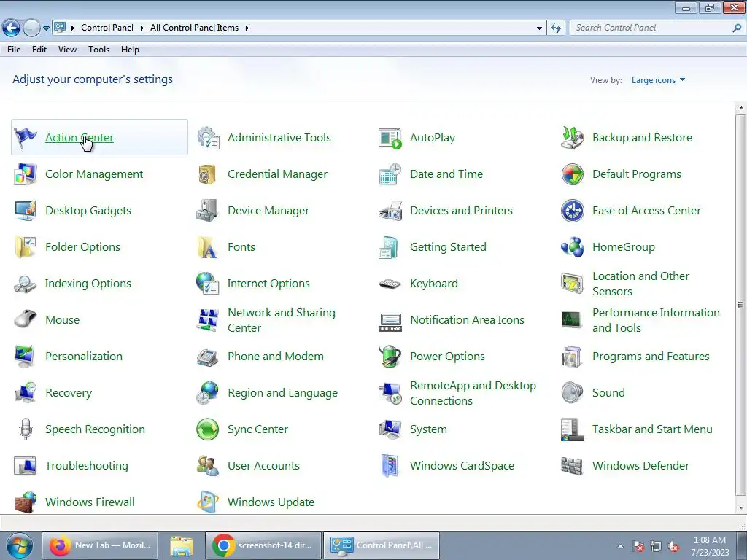747x560 pixels.
Task: Click the Refresh button beside address bar
Action: (555, 28)
